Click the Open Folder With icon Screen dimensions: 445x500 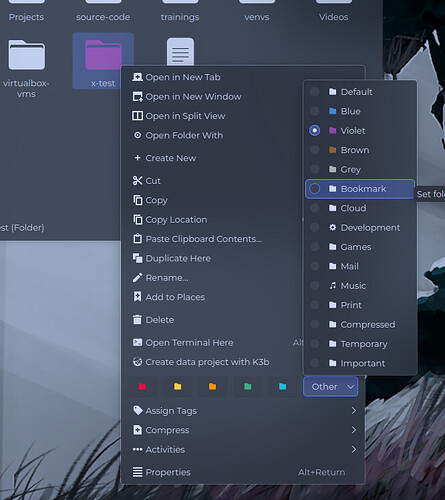click(137, 135)
